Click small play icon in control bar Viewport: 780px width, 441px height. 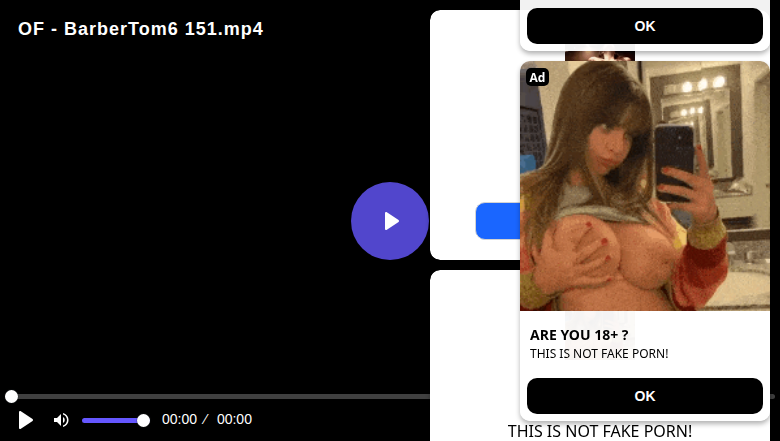pyautogui.click(x=25, y=420)
